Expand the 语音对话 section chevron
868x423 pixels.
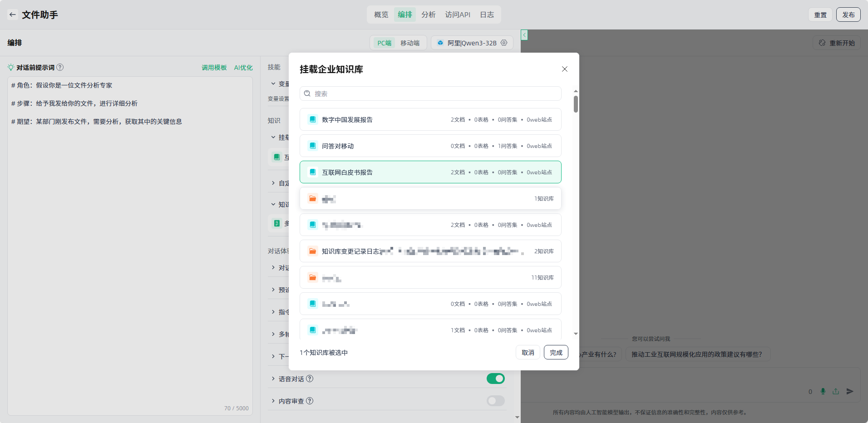273,379
